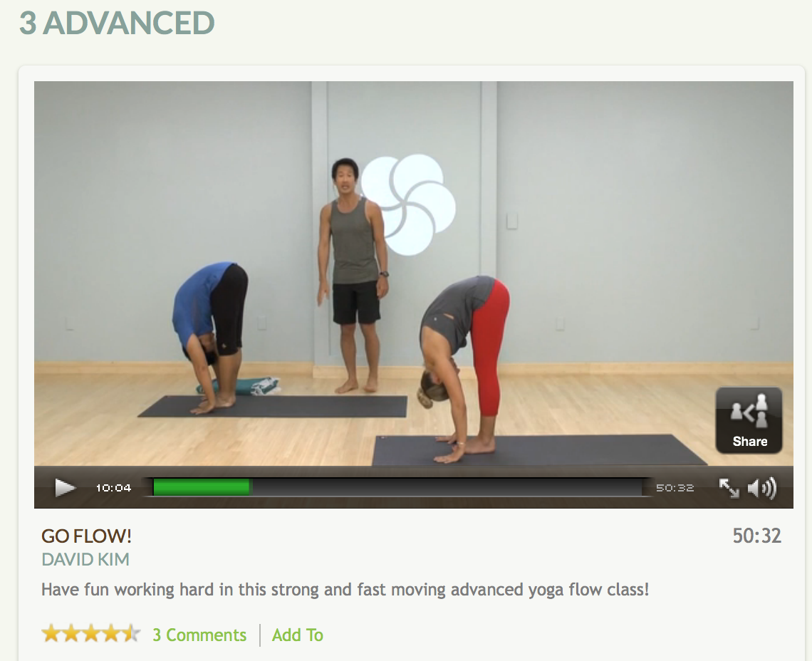Mute audio using the speaker icon
Image resolution: width=812 pixels, height=661 pixels.
coord(761,488)
